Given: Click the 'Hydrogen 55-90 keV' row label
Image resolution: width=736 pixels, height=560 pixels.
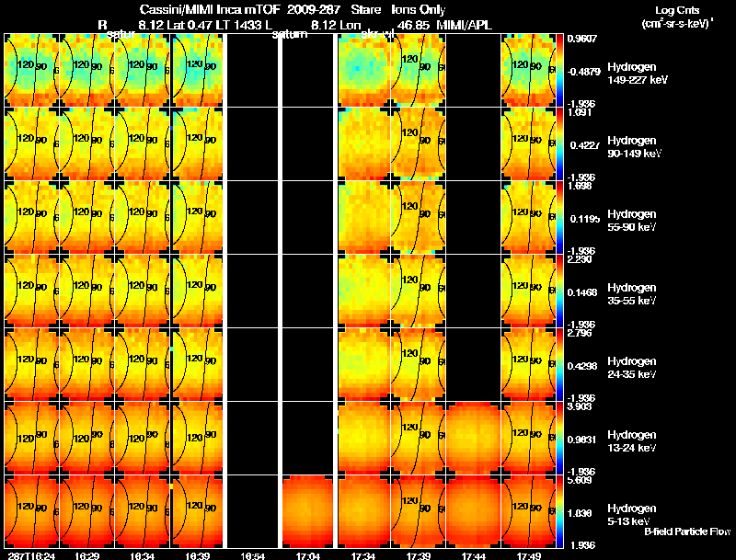Looking at the screenshot, I should [632, 221].
